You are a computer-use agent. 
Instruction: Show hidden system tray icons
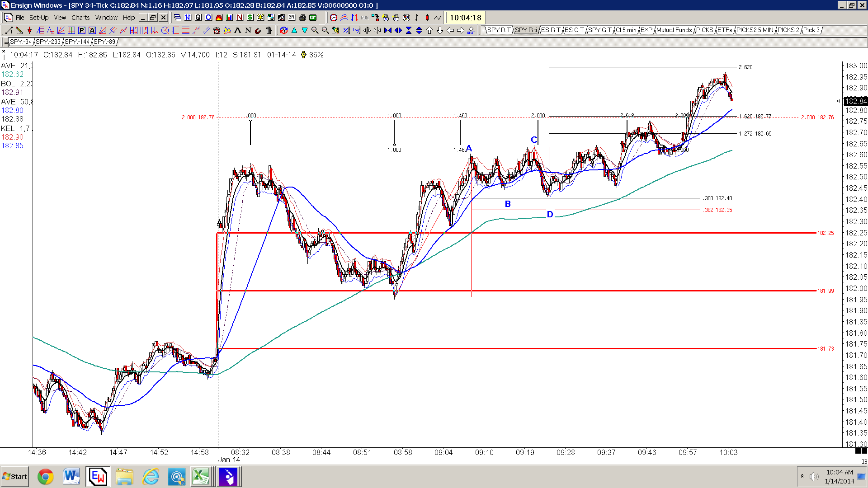click(802, 476)
